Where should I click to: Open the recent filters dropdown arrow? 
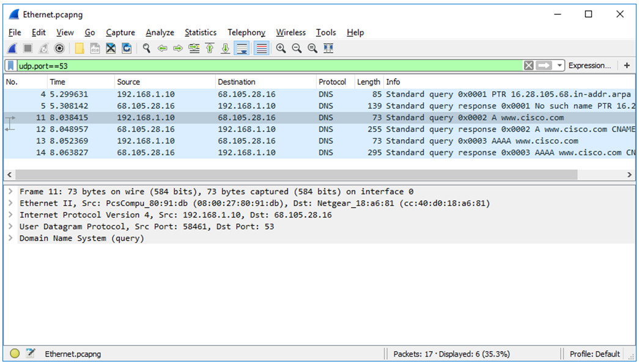pyautogui.click(x=559, y=65)
